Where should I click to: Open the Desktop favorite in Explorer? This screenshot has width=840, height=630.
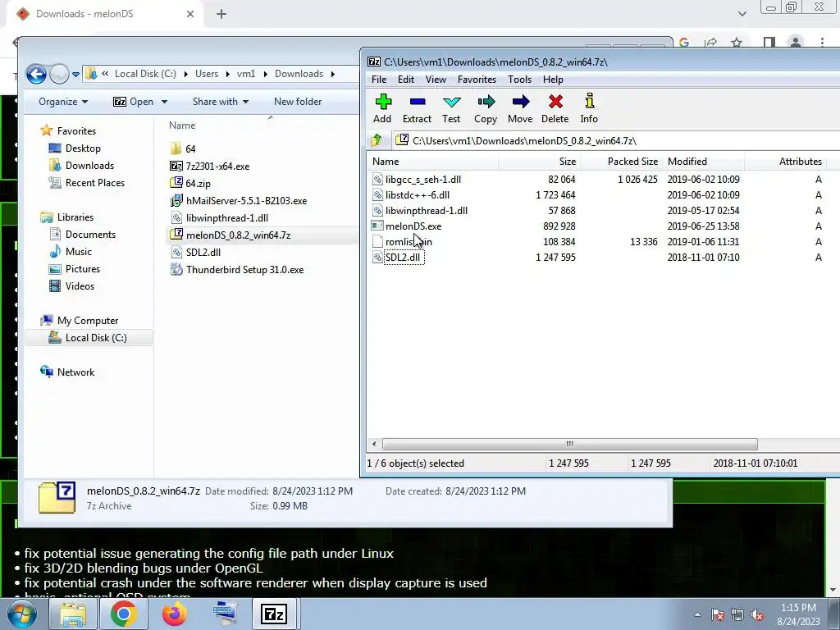tap(75, 148)
